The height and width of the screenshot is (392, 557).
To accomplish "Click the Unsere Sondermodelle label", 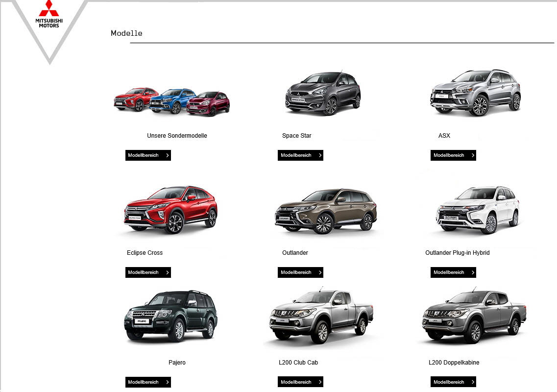I will pos(177,135).
